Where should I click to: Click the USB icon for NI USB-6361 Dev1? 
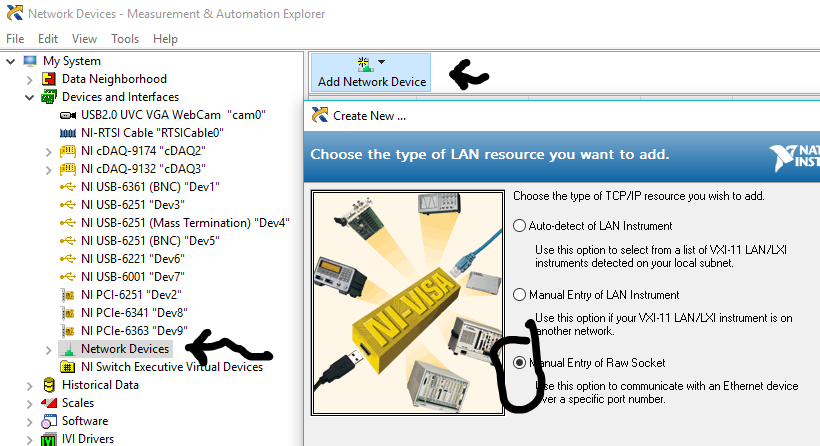(67, 187)
